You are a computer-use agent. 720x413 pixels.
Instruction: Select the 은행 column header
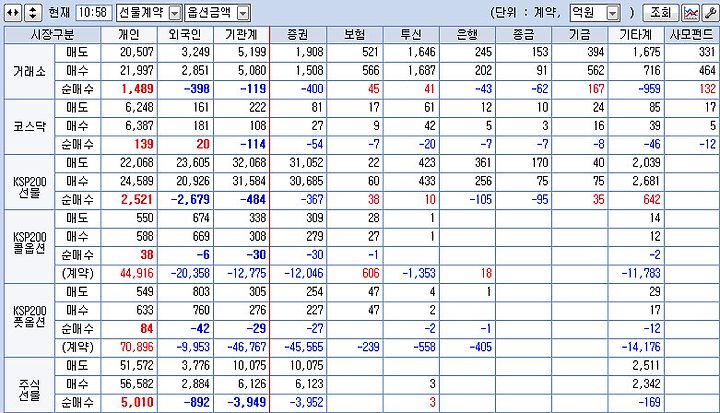click(467, 34)
